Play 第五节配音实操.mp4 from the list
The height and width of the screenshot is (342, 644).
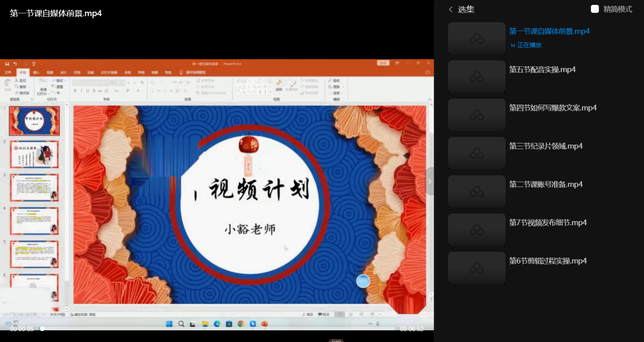pyautogui.click(x=542, y=70)
